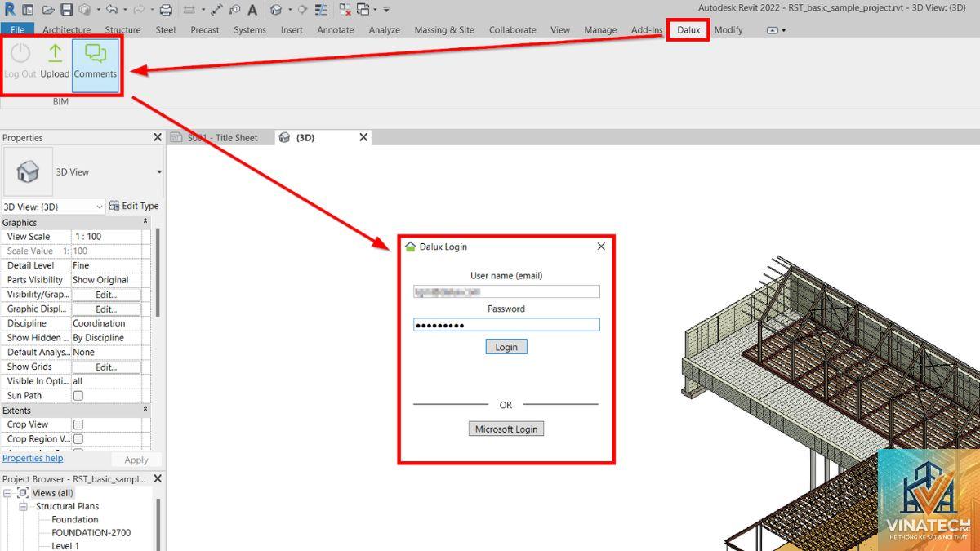Viewport: 980px width, 551px height.
Task: Select the Text tool letter A icon
Action: [252, 10]
